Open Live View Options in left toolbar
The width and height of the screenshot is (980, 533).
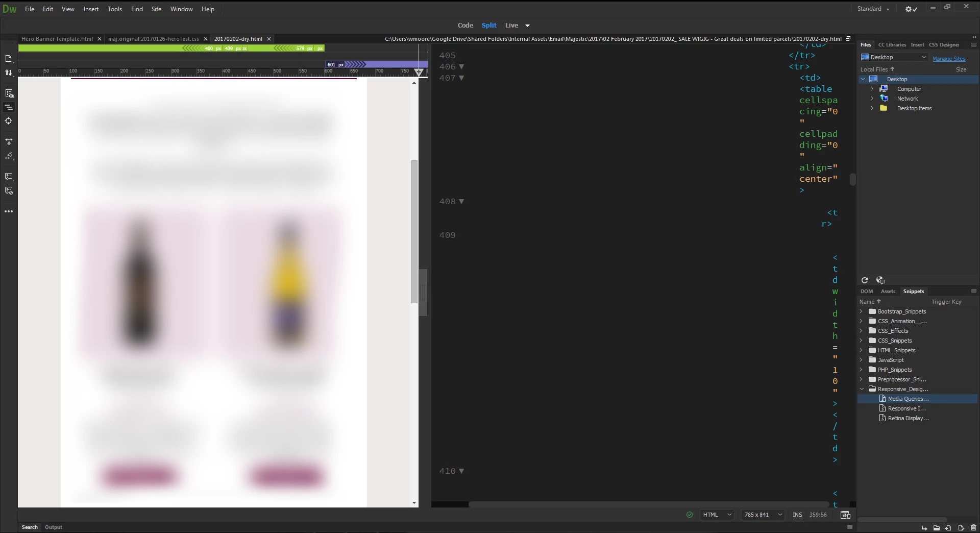pos(9,93)
